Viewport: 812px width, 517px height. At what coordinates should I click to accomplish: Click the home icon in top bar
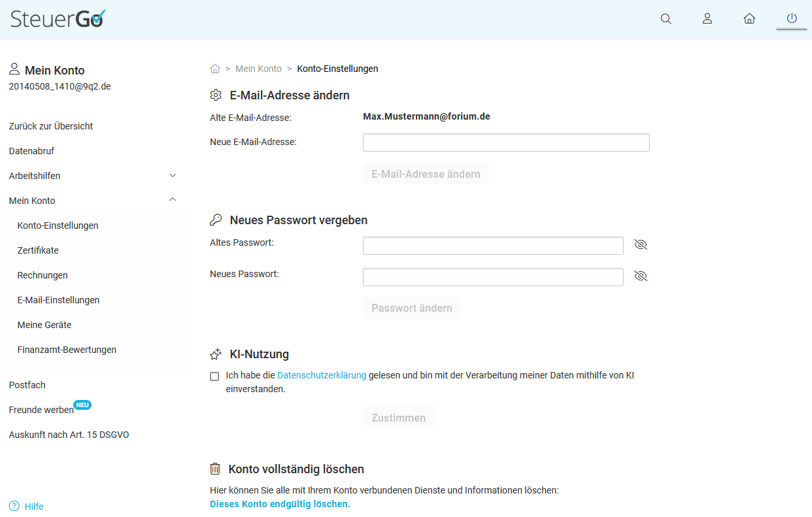(749, 19)
